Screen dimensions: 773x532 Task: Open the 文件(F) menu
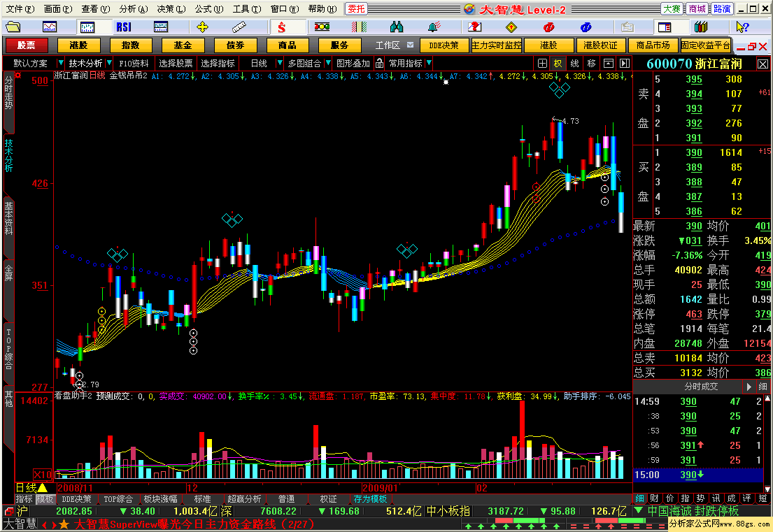tap(20, 9)
